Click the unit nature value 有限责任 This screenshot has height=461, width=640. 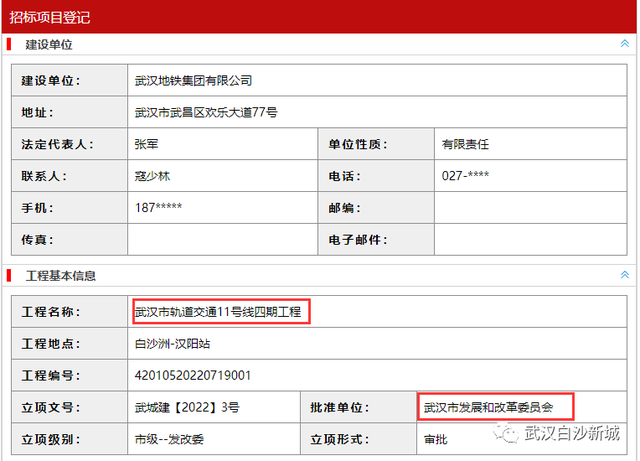coord(465,144)
